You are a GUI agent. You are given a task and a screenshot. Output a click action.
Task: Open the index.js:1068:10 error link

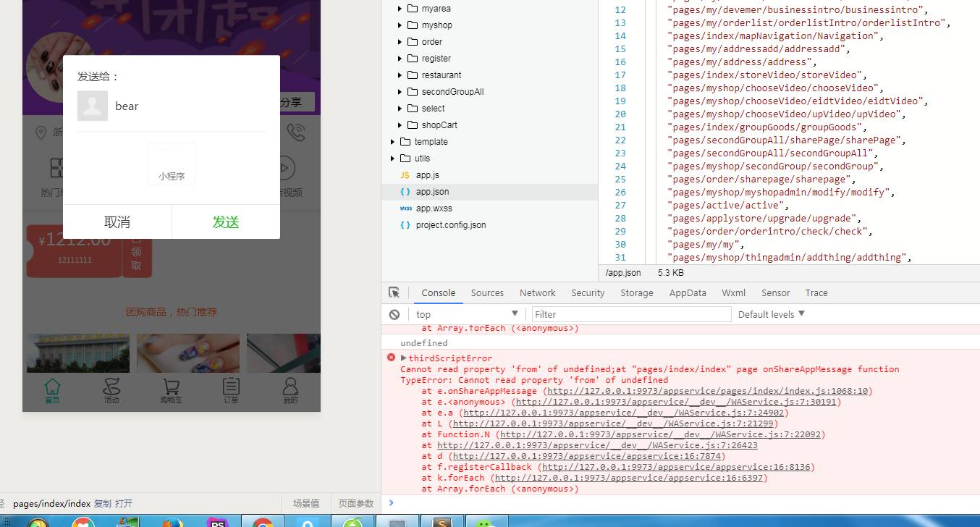click(707, 391)
